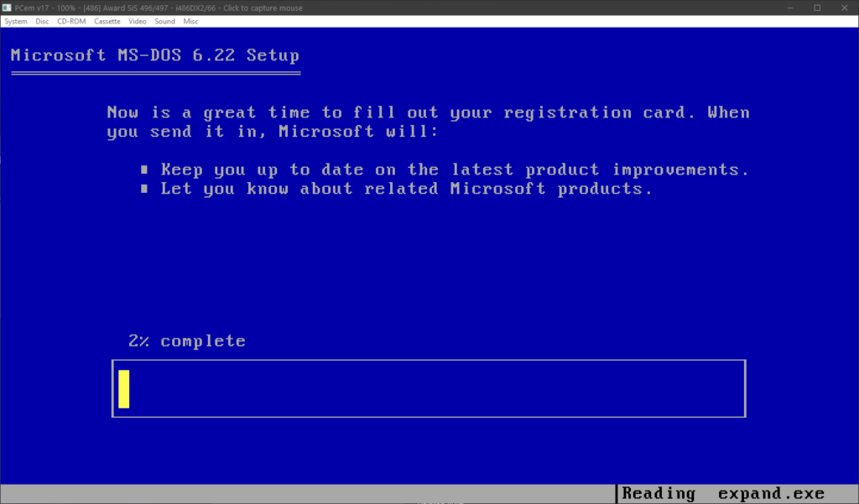Click the first bullet about product improvements

(x=454, y=170)
